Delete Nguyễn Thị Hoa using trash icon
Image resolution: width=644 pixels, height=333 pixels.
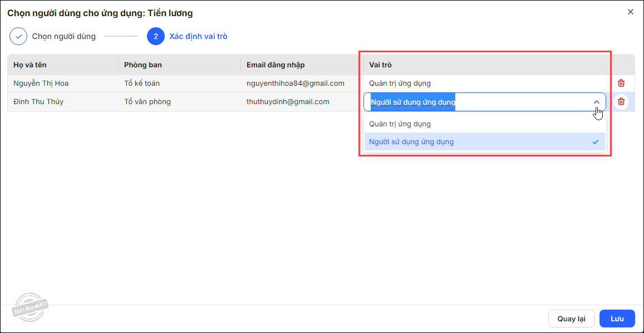click(x=621, y=84)
